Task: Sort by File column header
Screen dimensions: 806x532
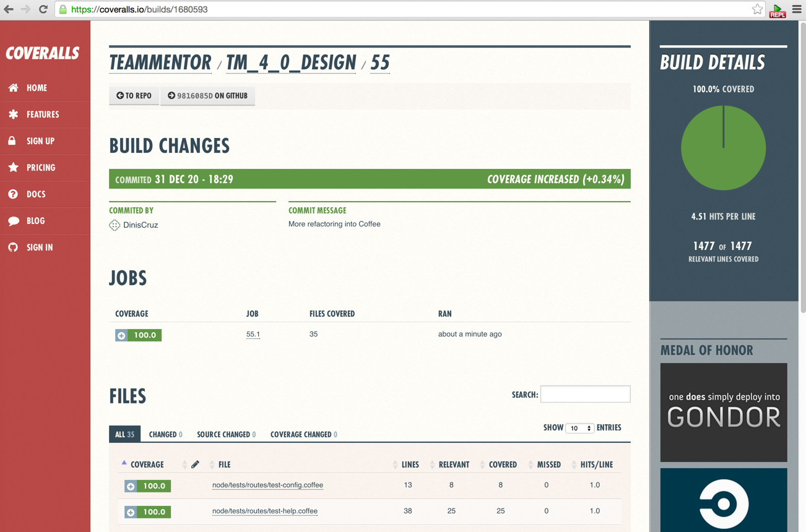Action: 224,465
